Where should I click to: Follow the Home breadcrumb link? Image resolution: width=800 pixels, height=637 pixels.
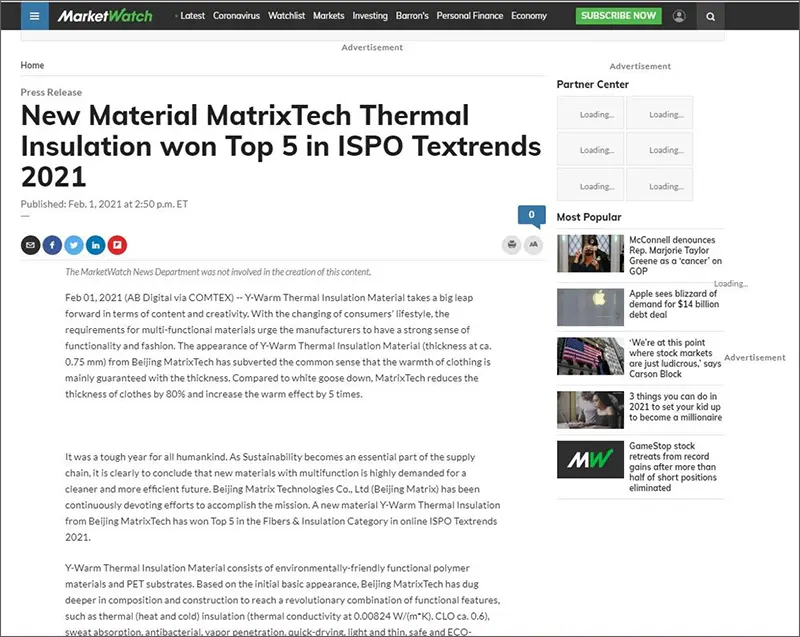coord(33,65)
